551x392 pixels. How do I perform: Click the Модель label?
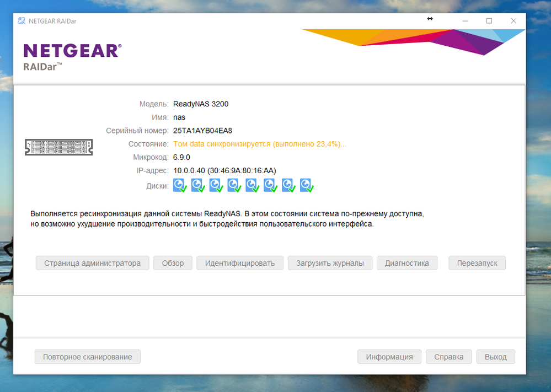click(x=154, y=104)
